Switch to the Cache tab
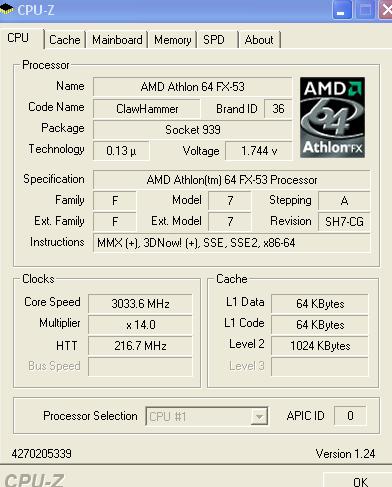The width and height of the screenshot is (392, 487). [65, 40]
